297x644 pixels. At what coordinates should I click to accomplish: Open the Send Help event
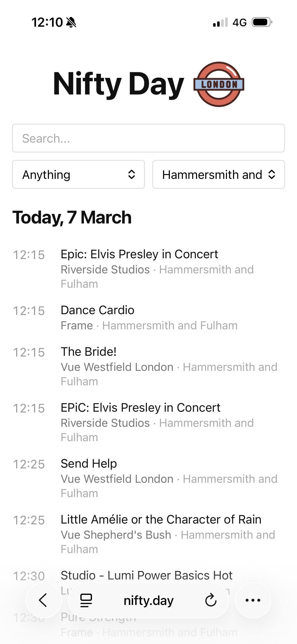(x=89, y=464)
